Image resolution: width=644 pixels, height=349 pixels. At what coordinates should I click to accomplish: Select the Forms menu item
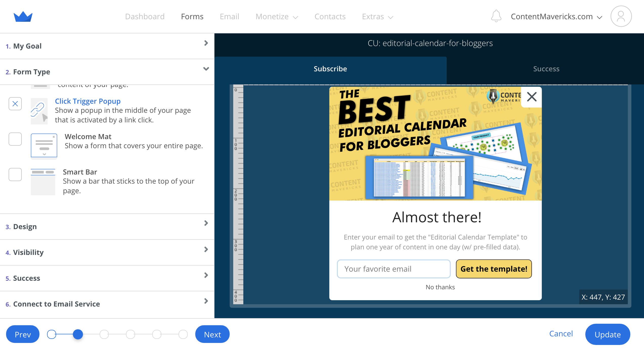[192, 16]
